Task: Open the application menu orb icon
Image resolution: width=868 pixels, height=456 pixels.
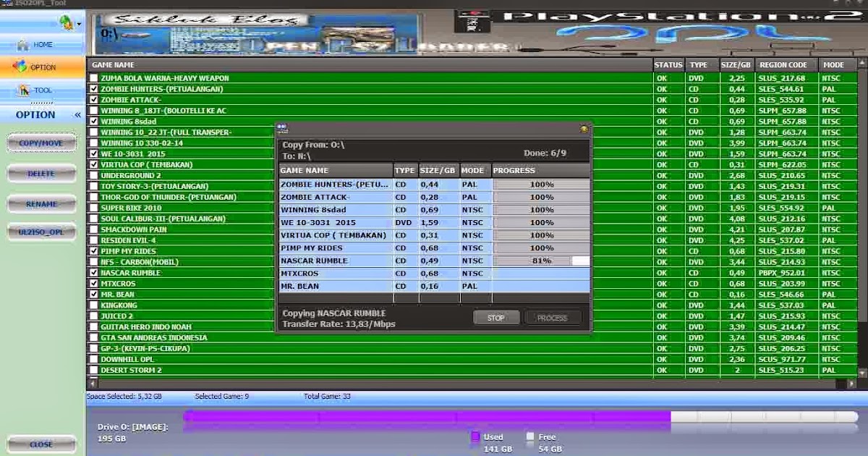Action: click(x=67, y=22)
